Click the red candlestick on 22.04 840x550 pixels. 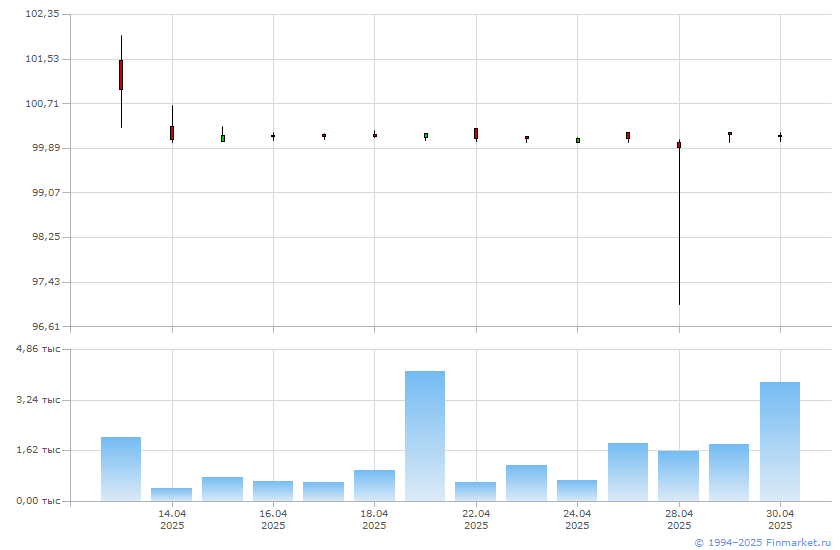pos(476,134)
